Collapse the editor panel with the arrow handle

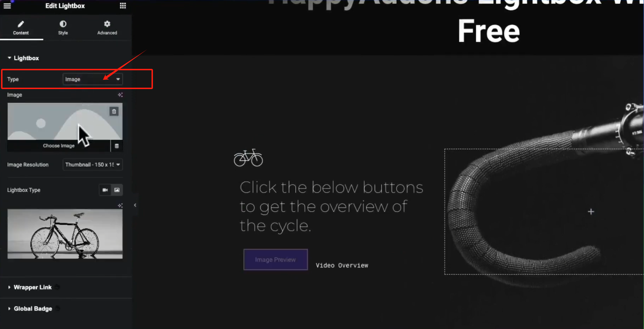tap(135, 205)
